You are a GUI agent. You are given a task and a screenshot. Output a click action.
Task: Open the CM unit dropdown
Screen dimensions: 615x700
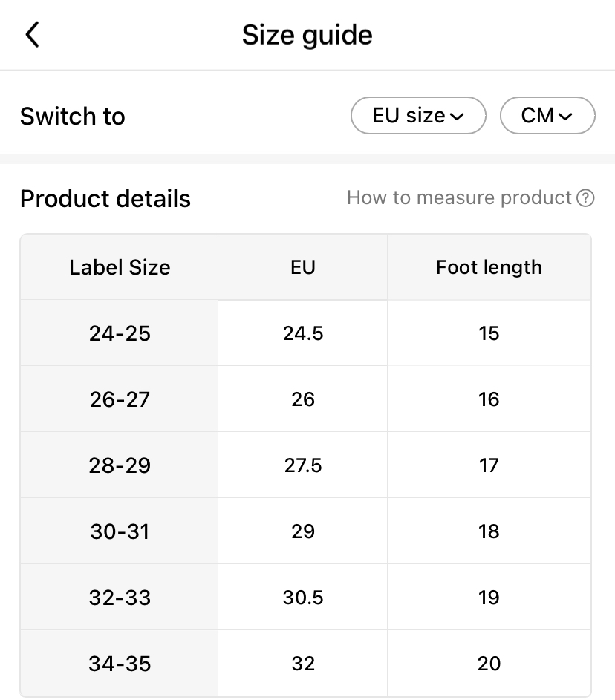[x=547, y=116]
